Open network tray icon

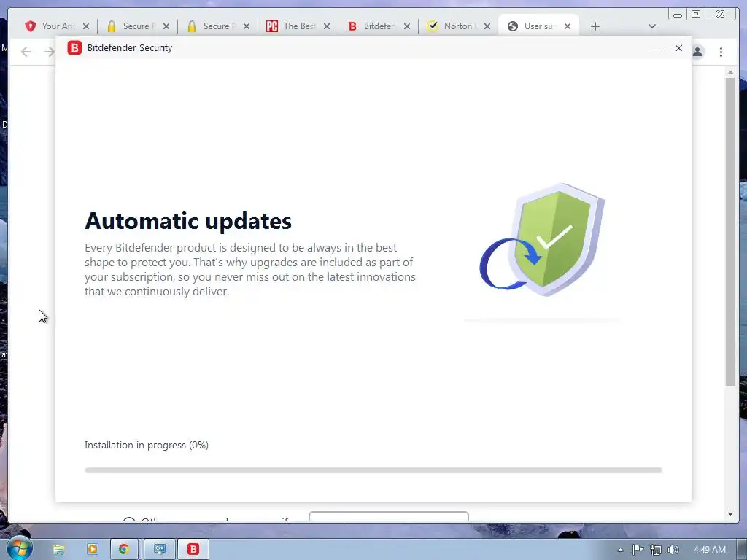(656, 550)
